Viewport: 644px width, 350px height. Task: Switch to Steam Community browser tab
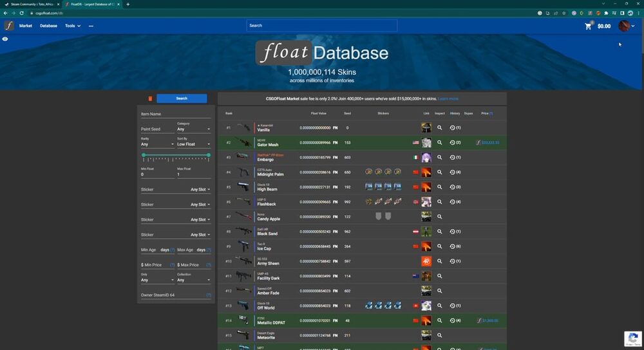tap(32, 4)
